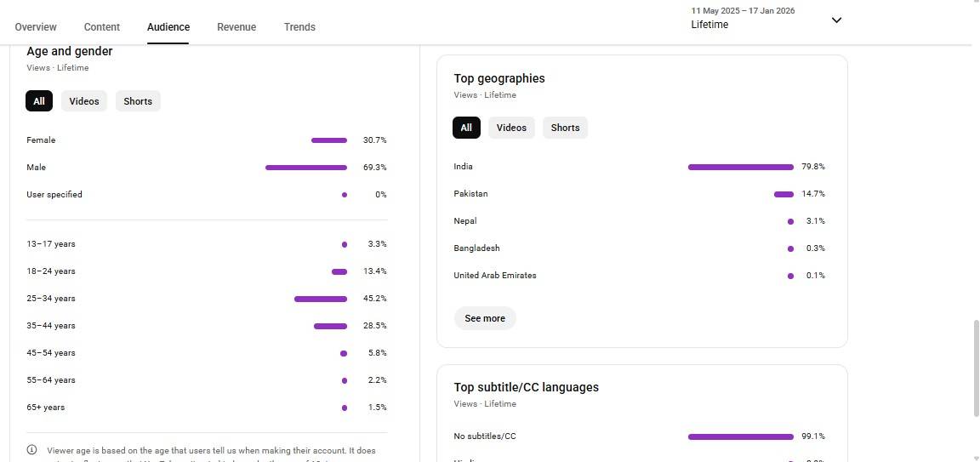Click the Audience tab

coord(168,27)
